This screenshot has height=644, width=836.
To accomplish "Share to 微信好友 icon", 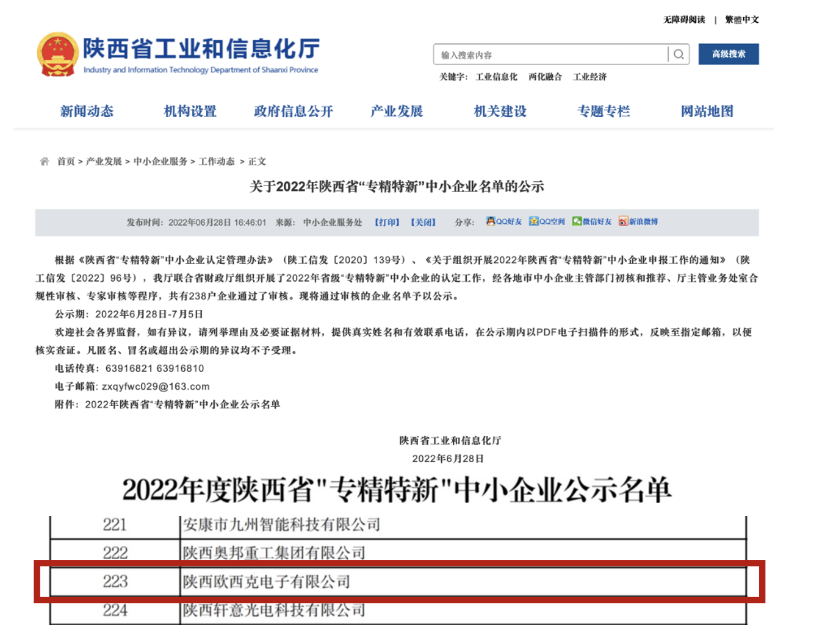I will tap(577, 221).
